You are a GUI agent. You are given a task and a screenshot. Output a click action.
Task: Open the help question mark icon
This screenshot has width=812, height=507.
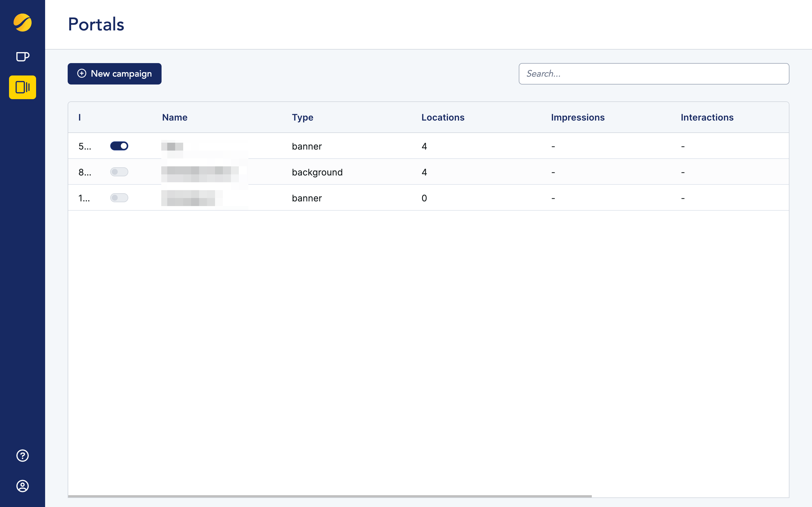pyautogui.click(x=23, y=455)
